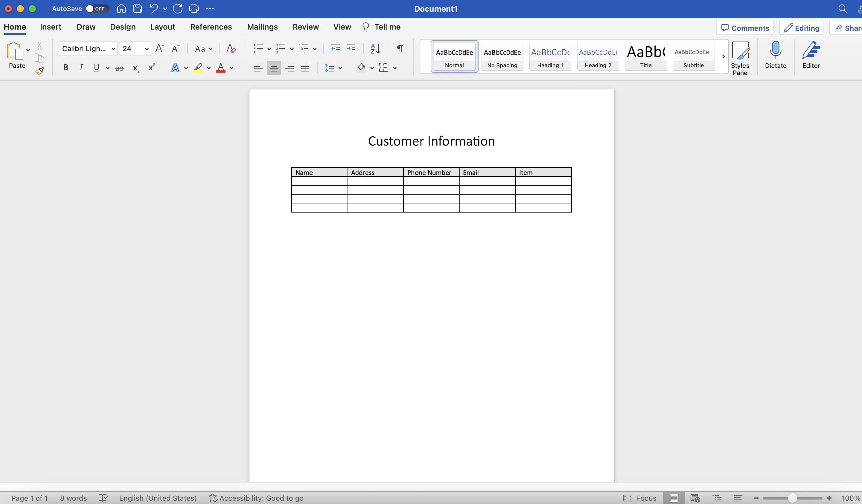The width and height of the screenshot is (862, 504).
Task: Start Dictate with the microphone icon
Action: click(776, 55)
